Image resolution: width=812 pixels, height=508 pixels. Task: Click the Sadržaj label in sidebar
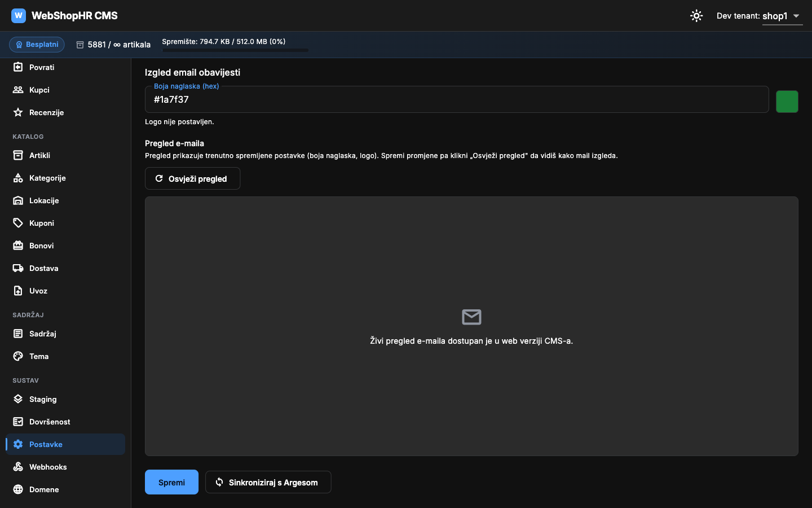pos(43,334)
